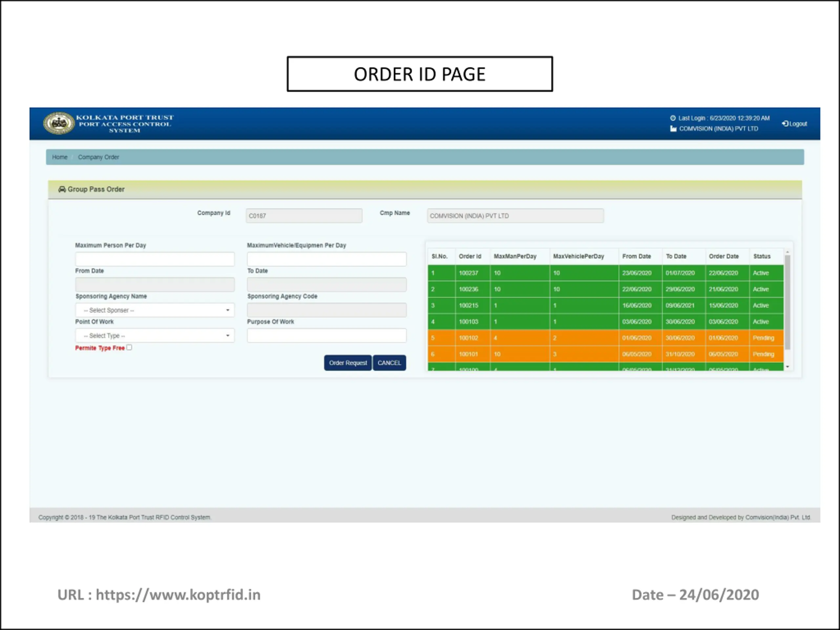Click the Sponsoring Agency Code field
The height and width of the screenshot is (630, 840).
(326, 310)
